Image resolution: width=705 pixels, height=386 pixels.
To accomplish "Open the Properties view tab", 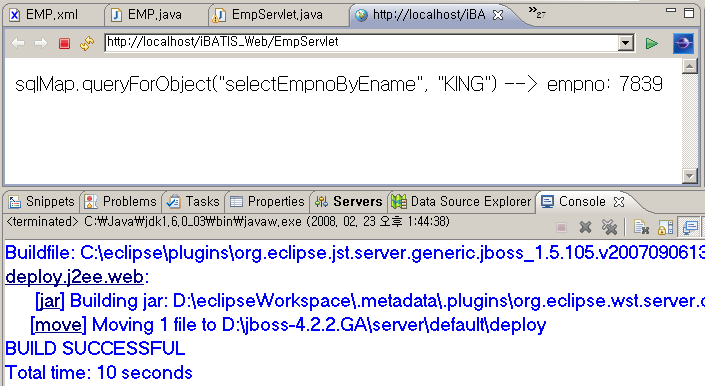I will coord(267,202).
